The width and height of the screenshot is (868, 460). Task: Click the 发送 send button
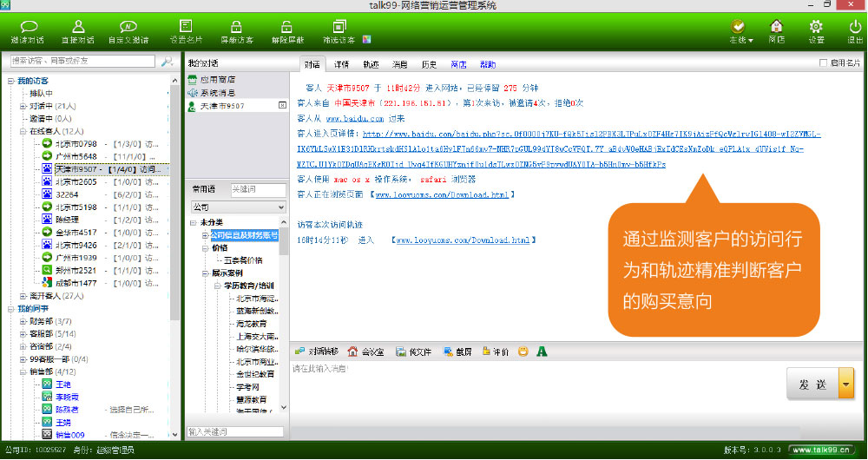(812, 384)
